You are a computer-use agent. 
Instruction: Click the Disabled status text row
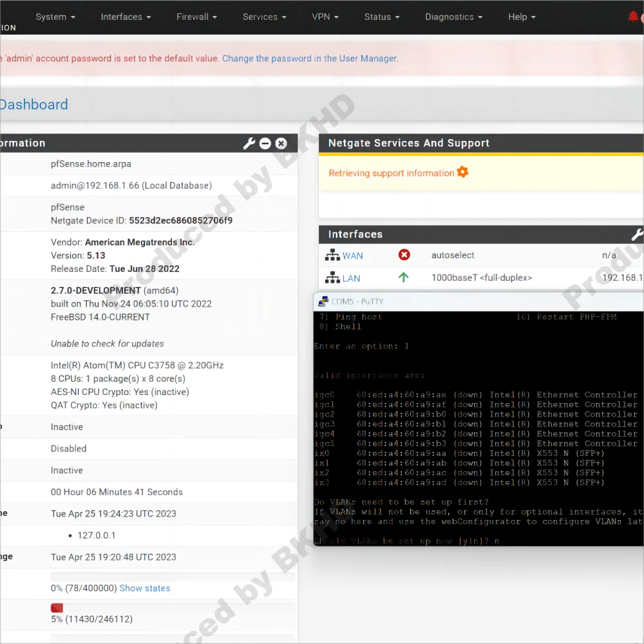pos(69,448)
